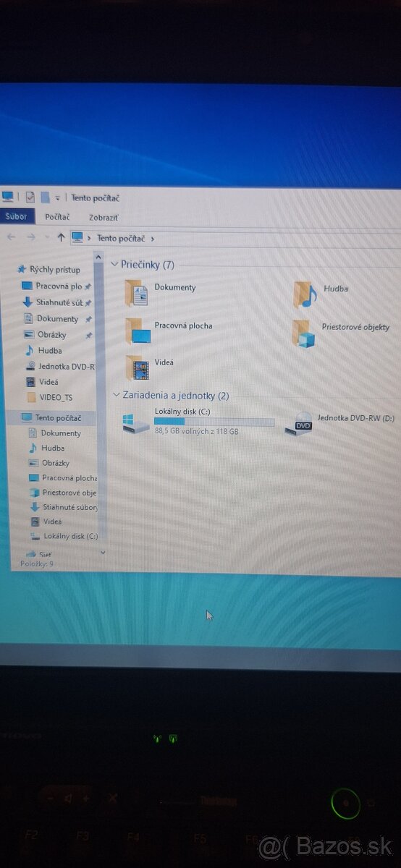
Task: Collapse the Zariadenia a jednotky (2) group
Action: 116,396
